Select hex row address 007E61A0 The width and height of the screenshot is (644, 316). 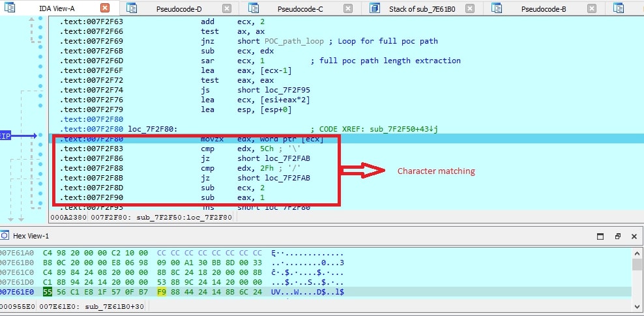pos(17,253)
